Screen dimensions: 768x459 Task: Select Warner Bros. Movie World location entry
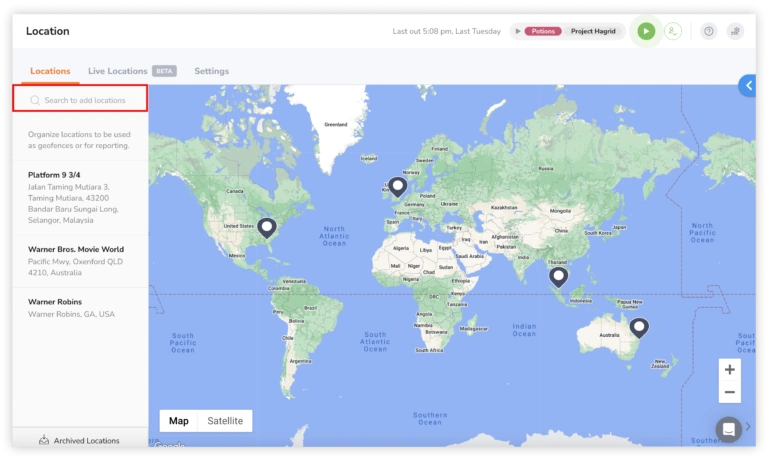coord(80,261)
